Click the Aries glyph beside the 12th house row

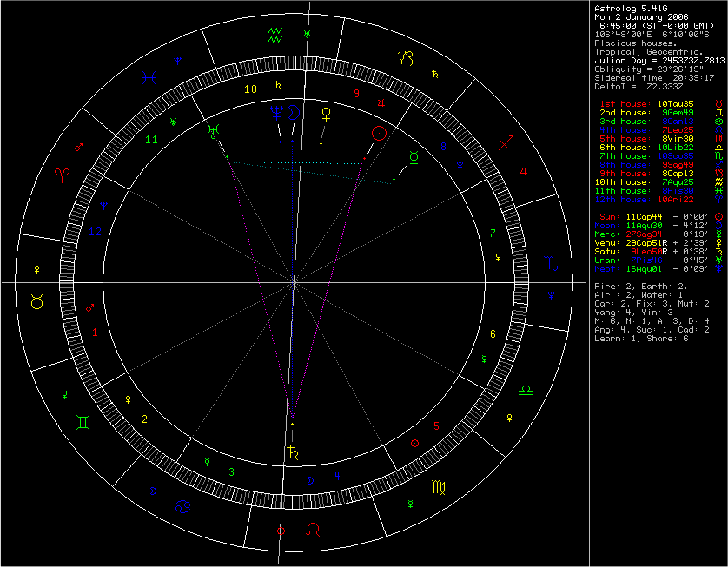click(719, 200)
